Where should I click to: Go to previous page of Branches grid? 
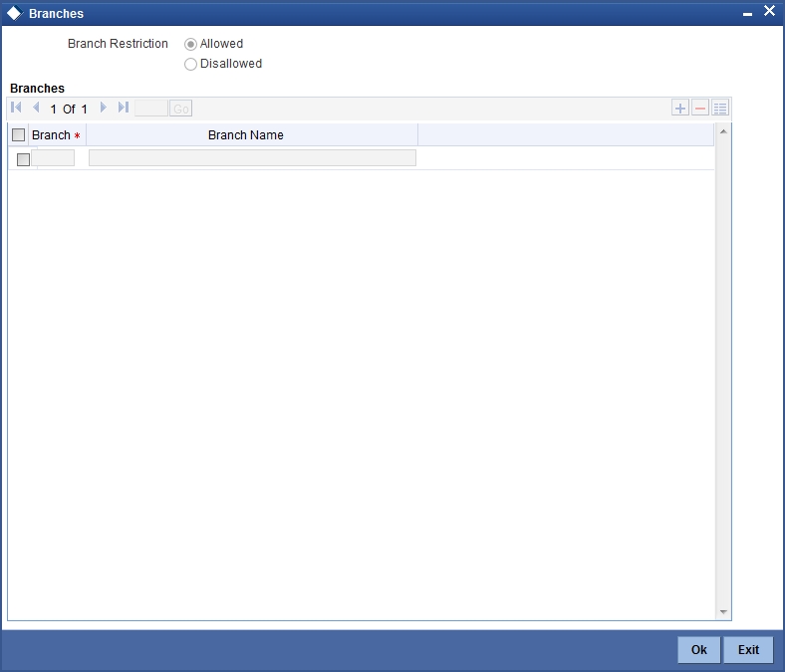pos(36,108)
